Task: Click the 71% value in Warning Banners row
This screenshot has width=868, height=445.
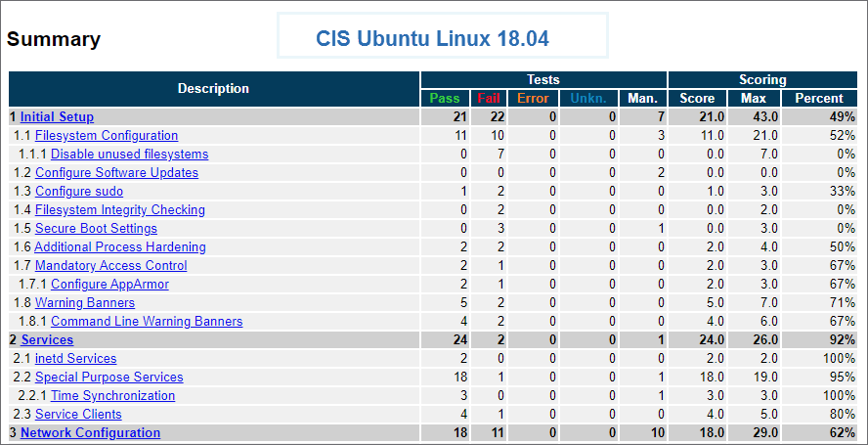Action: coord(843,302)
